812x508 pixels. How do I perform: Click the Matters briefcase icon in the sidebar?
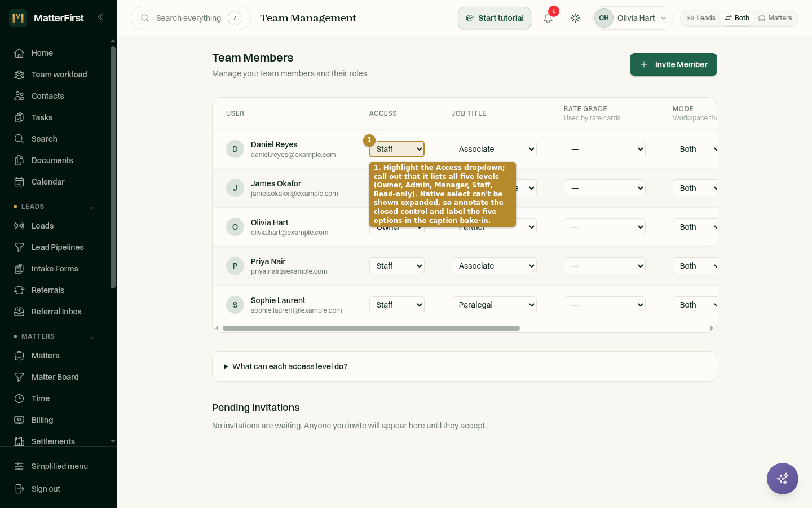(19, 356)
